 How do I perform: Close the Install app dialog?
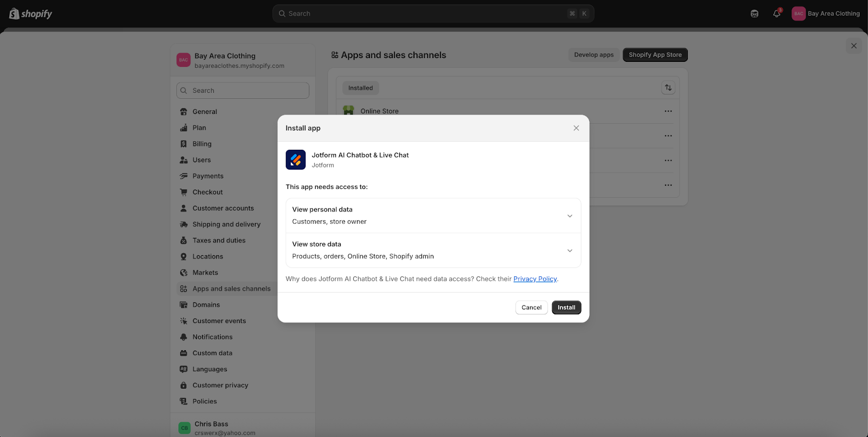pyautogui.click(x=576, y=128)
